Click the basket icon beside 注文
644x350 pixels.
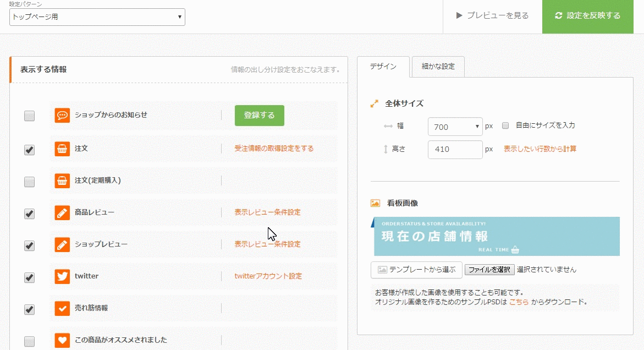(x=62, y=149)
